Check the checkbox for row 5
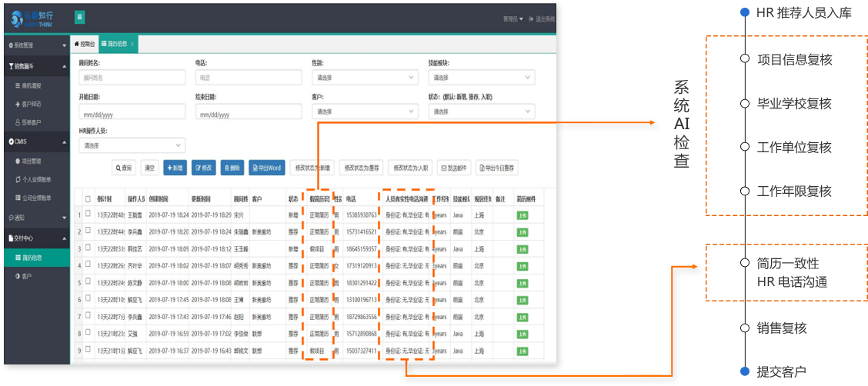This screenshot has width=868, height=386. (88, 281)
